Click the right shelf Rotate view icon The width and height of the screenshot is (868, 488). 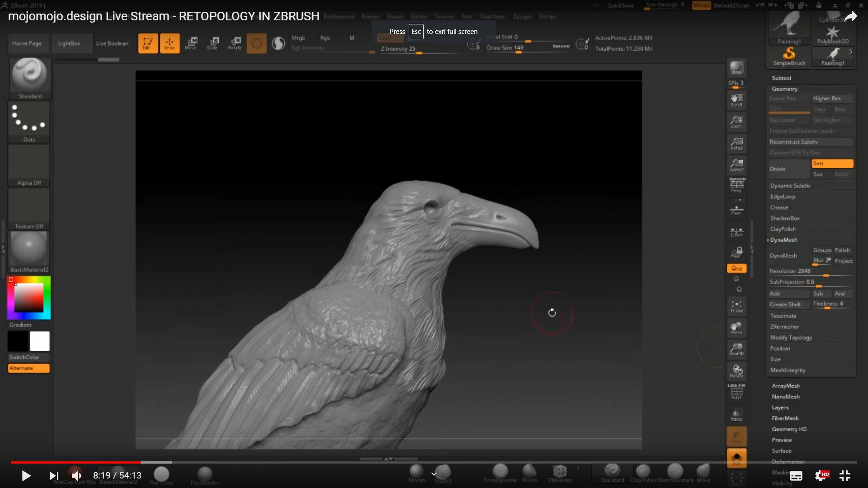point(736,371)
